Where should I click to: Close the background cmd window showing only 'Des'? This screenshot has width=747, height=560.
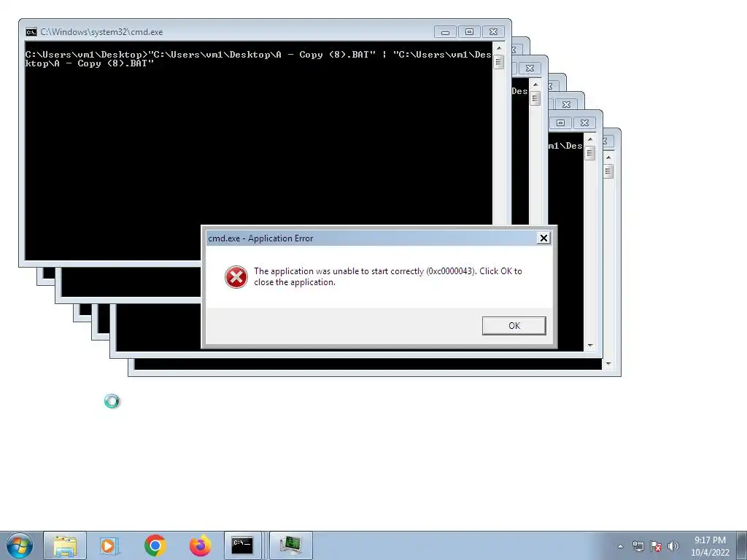(x=530, y=68)
